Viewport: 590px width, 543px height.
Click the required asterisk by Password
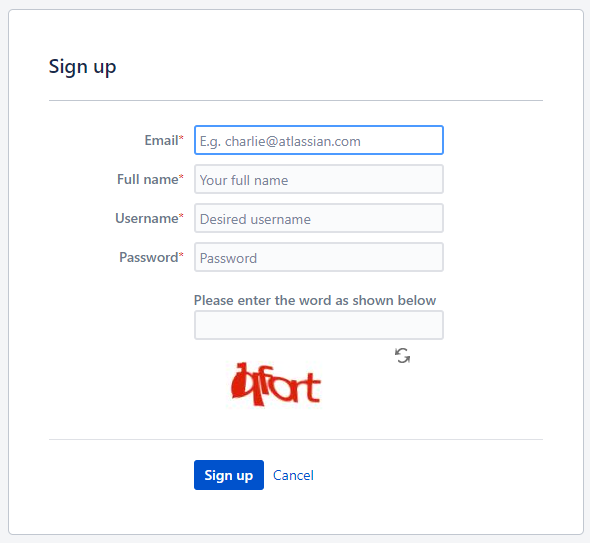click(x=181, y=255)
